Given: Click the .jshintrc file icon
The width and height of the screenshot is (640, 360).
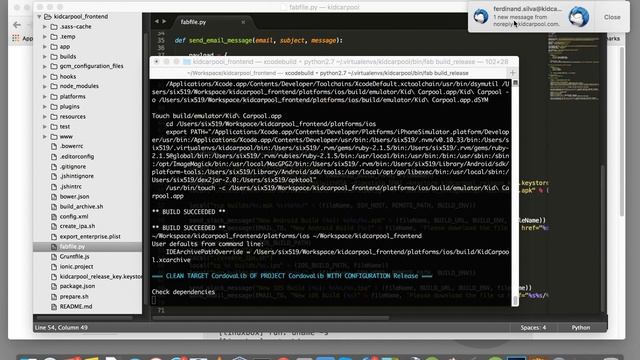Looking at the screenshot, I should tap(54, 187).
